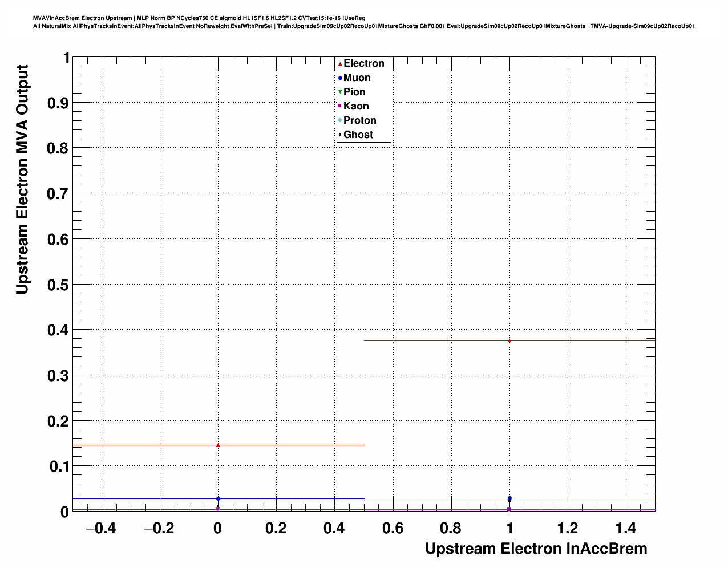The image size is (728, 568).
Task: Click y-axis tick label '0.7'
Action: 59,194
